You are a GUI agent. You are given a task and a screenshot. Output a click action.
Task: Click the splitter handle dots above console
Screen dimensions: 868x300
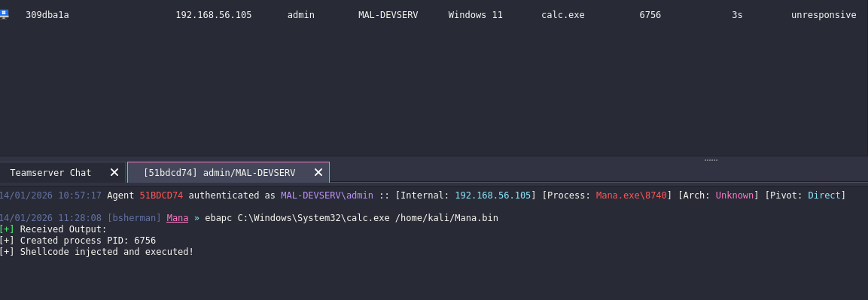pyautogui.click(x=711, y=160)
